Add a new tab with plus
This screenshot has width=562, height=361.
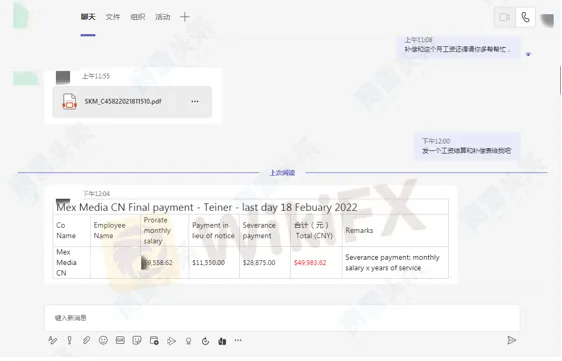coord(185,17)
